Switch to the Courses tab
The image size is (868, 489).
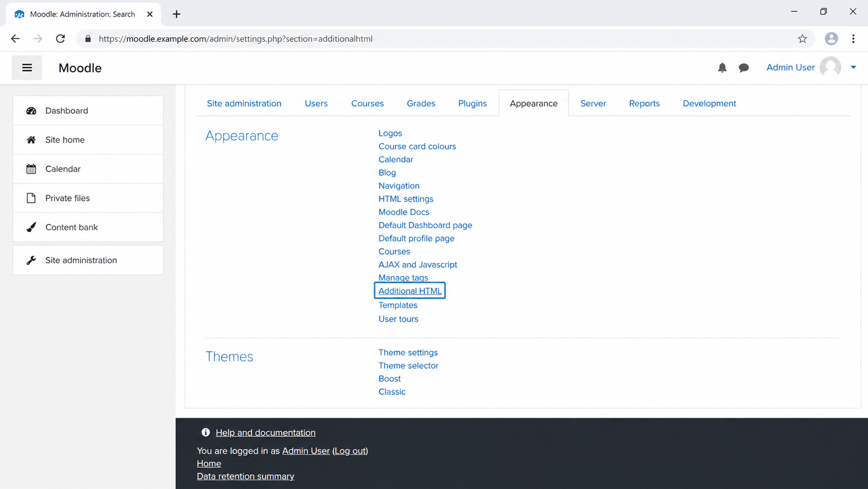pos(368,103)
